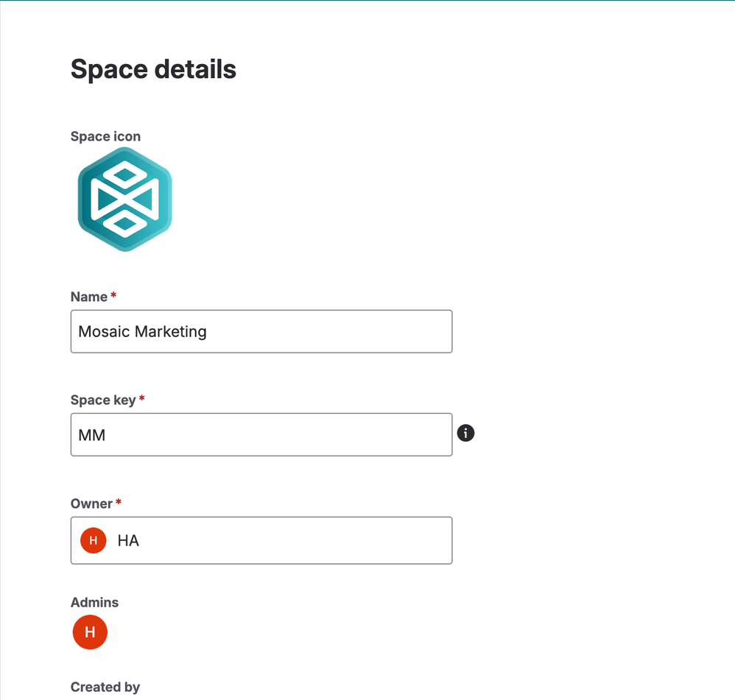Click the Admins section label

pos(94,602)
